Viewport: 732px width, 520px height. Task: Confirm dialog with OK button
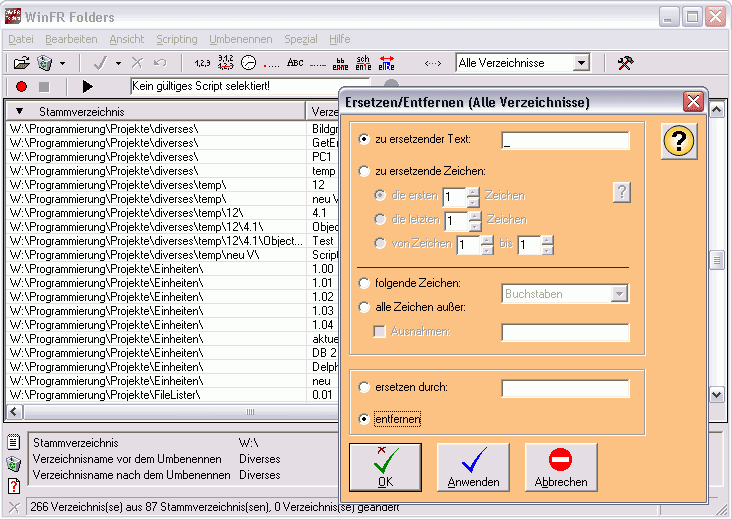(x=386, y=467)
